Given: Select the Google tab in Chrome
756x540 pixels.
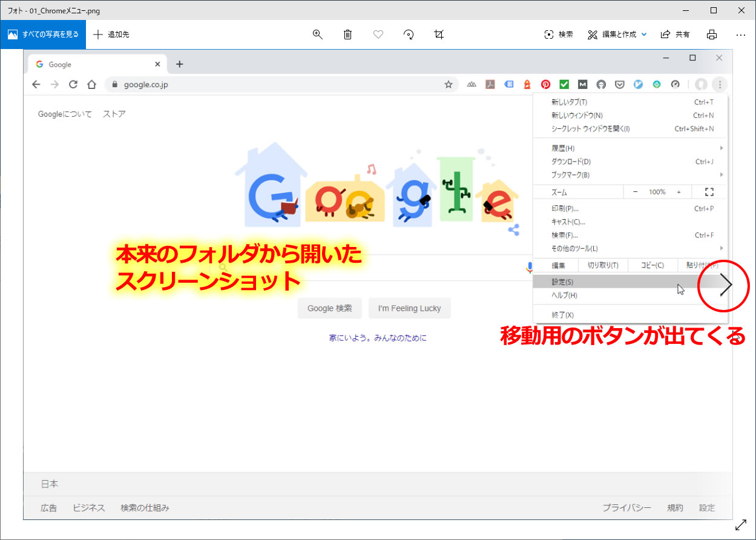Looking at the screenshot, I should click(97, 64).
